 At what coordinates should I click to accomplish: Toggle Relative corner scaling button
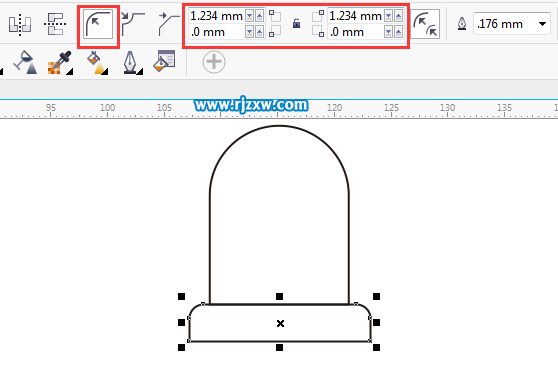[x=425, y=24]
